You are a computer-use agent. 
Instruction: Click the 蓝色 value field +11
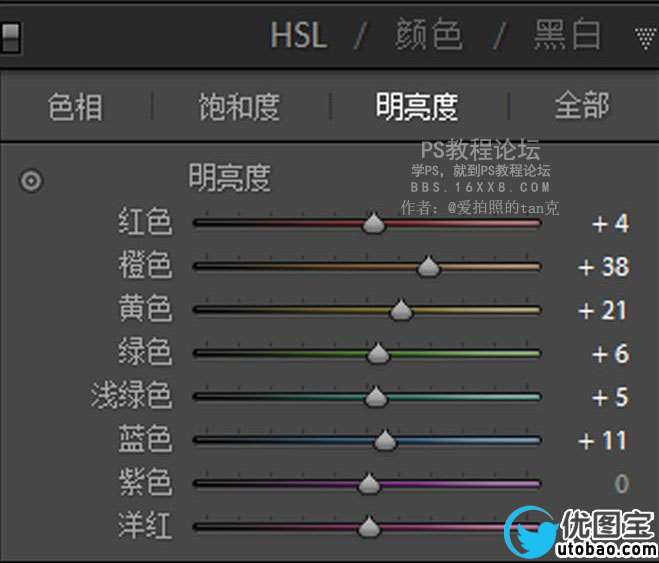602,441
